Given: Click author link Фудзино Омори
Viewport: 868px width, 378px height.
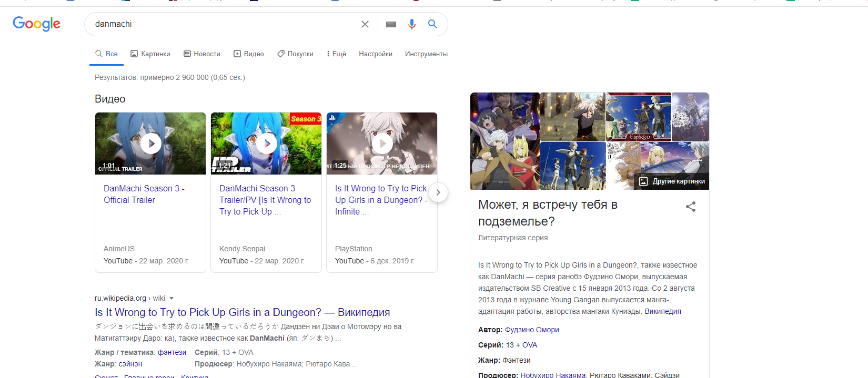Looking at the screenshot, I should [x=532, y=330].
